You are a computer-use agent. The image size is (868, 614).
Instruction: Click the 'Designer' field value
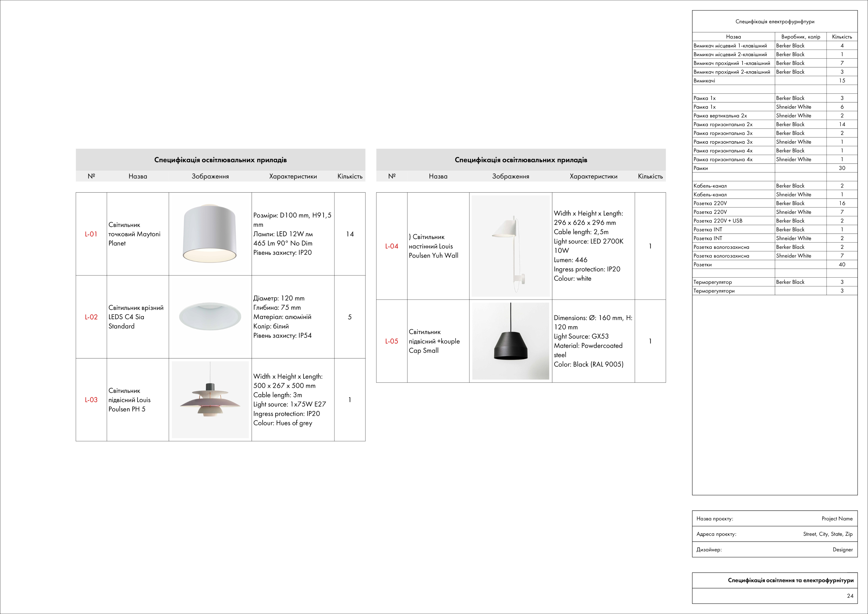click(x=842, y=550)
